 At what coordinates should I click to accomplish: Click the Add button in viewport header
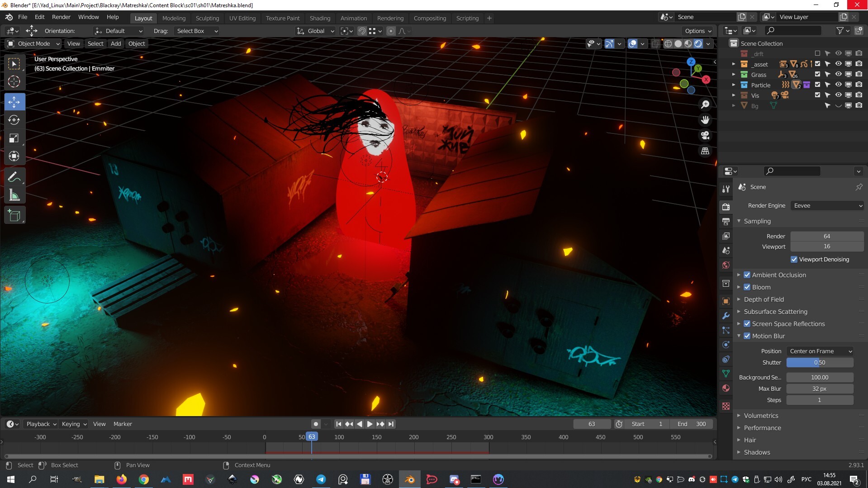click(x=115, y=43)
